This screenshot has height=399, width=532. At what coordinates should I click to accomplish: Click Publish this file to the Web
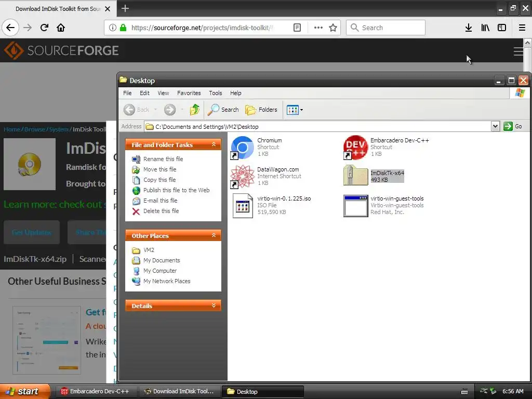(177, 190)
